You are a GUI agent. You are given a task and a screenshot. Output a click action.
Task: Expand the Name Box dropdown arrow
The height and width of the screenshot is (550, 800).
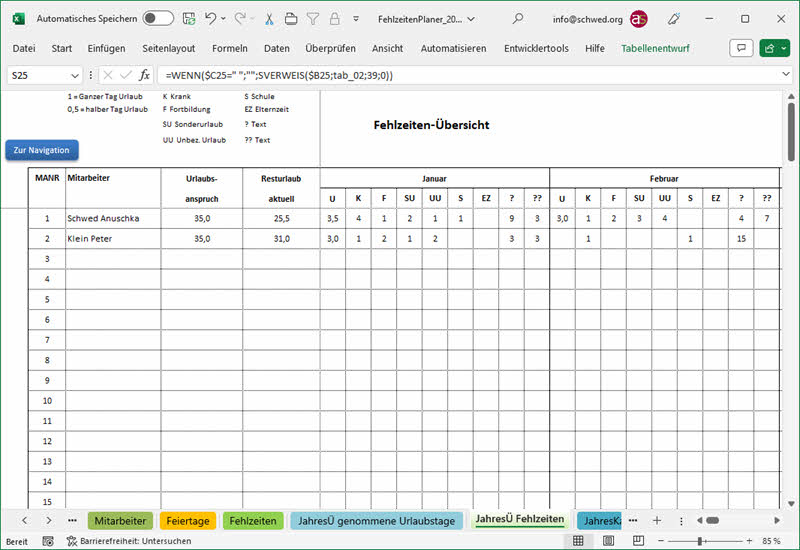[x=75, y=75]
